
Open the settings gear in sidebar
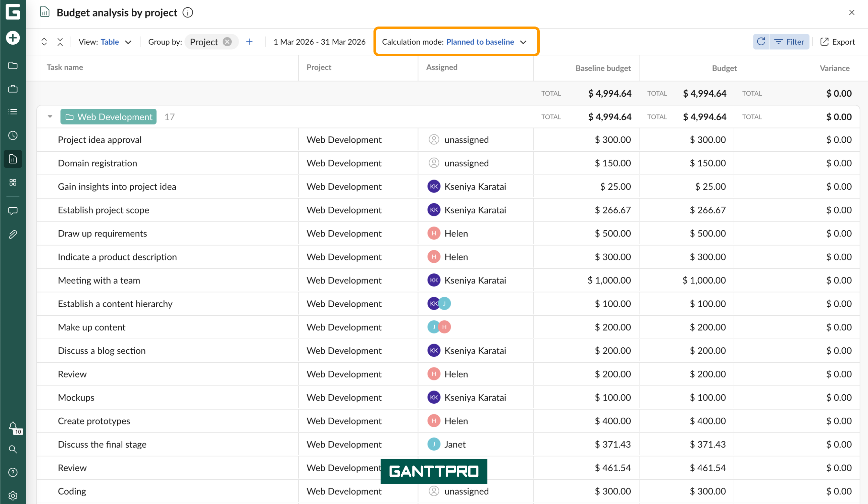pyautogui.click(x=13, y=496)
